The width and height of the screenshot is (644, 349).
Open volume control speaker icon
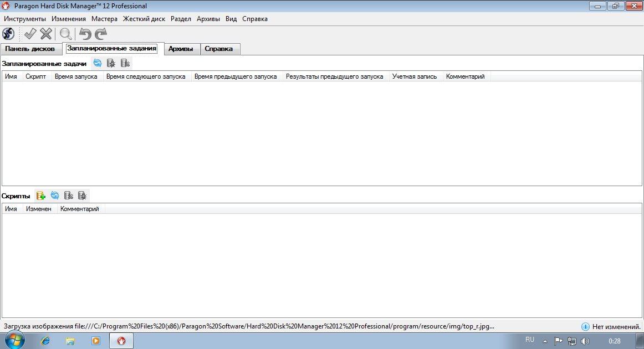585,341
